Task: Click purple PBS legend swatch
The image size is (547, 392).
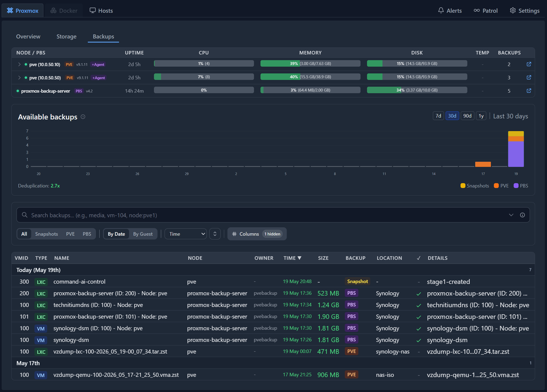Action: coord(516,186)
